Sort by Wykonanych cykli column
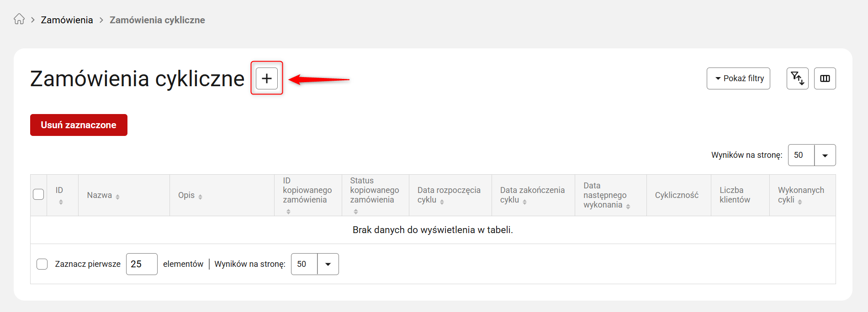Screen dimensions: 868x312 point(800,202)
